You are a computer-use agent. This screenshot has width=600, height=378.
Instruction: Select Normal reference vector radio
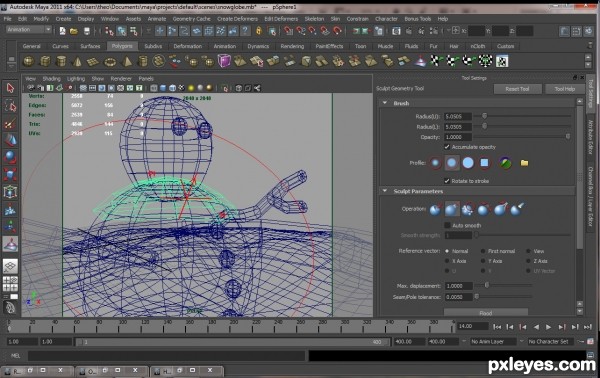447,251
